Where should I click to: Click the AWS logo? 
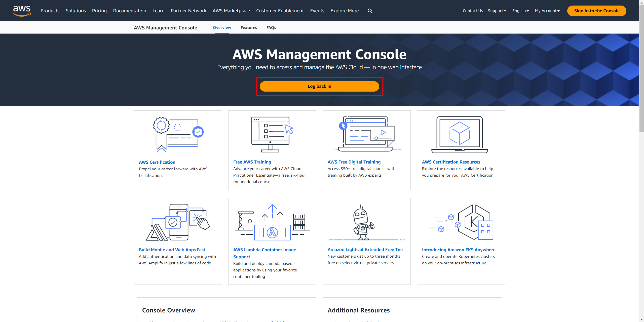point(22,11)
